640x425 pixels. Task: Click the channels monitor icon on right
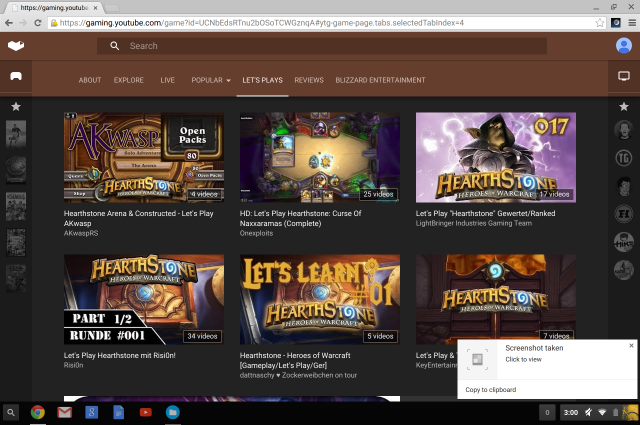(623, 76)
